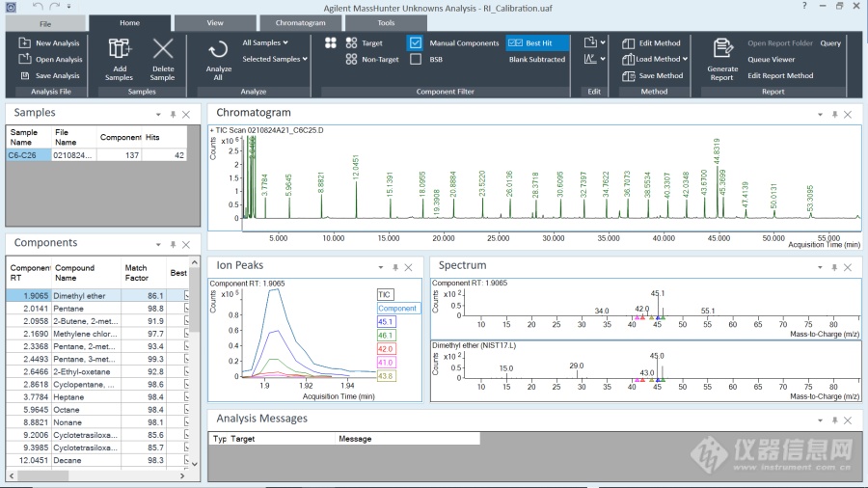Click the Open Analysis icon
The width and height of the screenshot is (868, 488).
pos(24,59)
